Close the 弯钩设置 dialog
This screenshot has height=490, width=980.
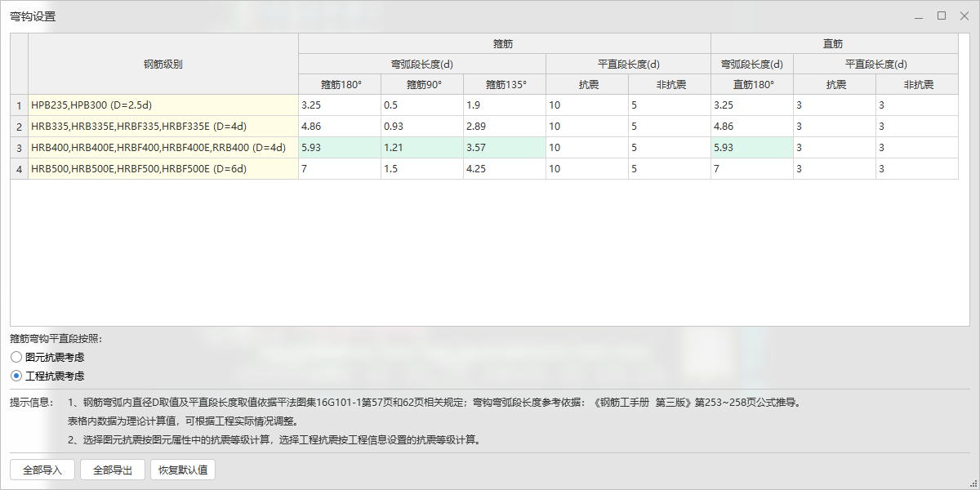pyautogui.click(x=964, y=16)
